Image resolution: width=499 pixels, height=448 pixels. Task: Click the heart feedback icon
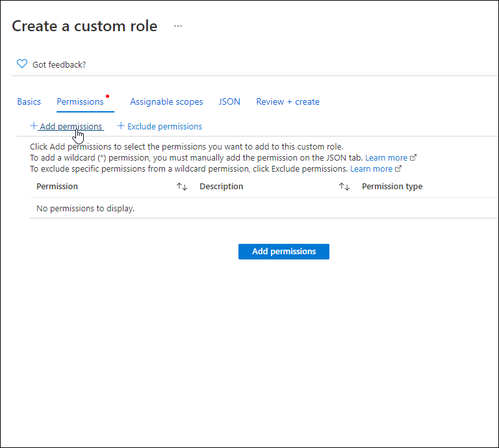point(22,64)
